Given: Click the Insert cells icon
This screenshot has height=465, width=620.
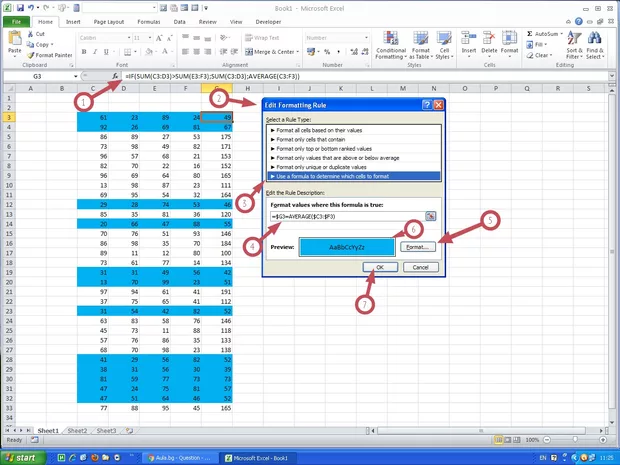Looking at the screenshot, I should [x=469, y=38].
